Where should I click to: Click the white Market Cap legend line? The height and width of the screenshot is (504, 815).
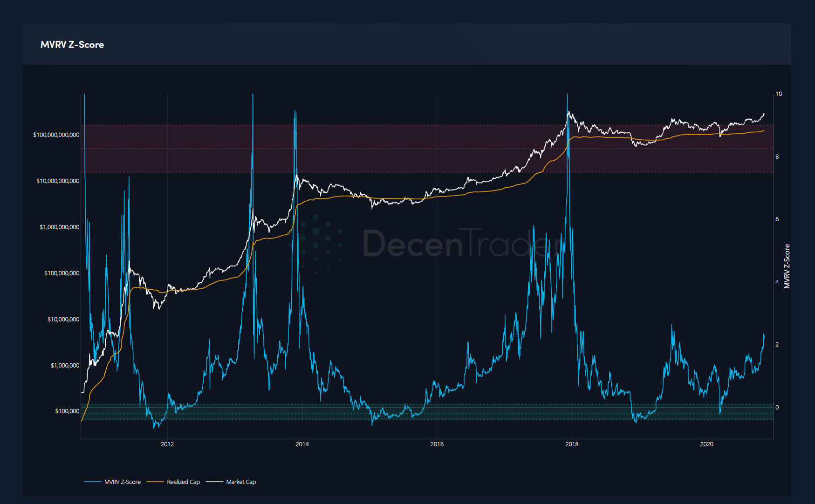pos(214,482)
